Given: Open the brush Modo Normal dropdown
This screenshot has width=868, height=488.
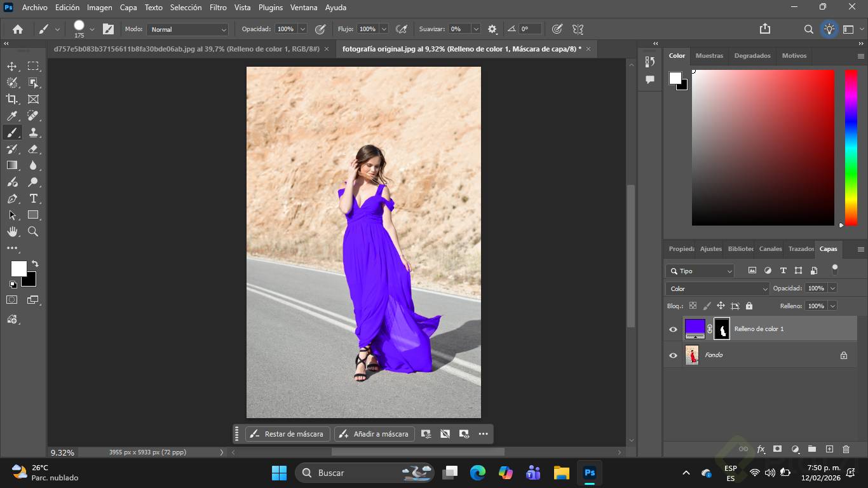Looking at the screenshot, I should tap(187, 29).
